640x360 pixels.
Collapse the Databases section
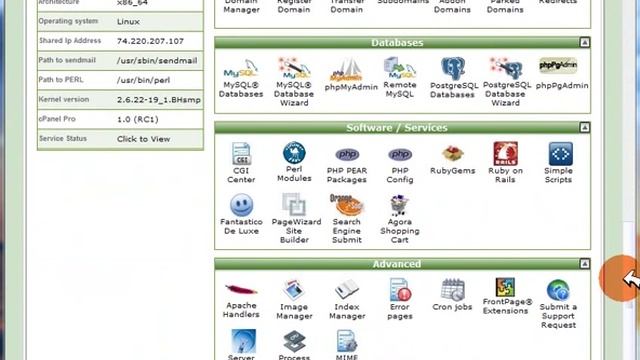pos(584,42)
